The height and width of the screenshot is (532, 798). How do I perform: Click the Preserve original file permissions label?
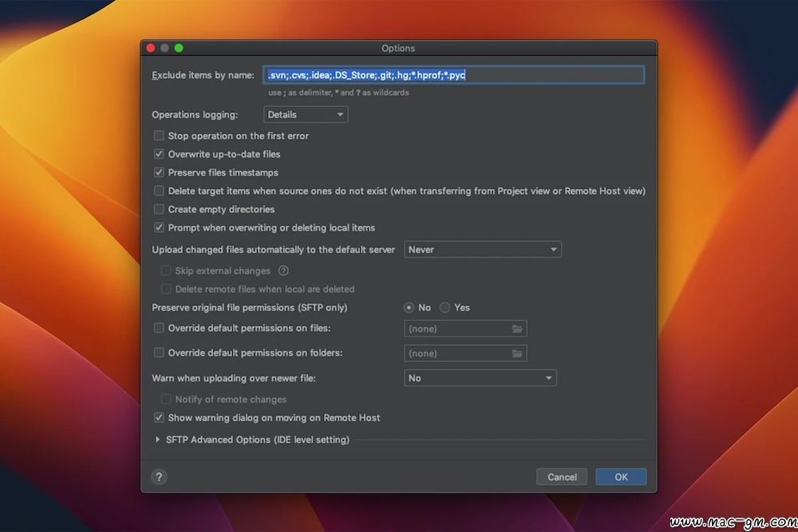point(249,308)
